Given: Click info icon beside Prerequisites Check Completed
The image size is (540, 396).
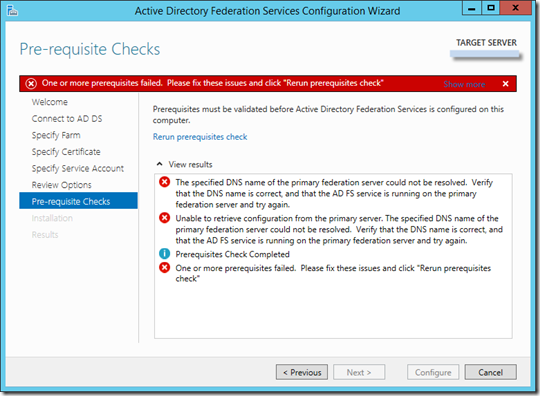Looking at the screenshot, I should [164, 254].
